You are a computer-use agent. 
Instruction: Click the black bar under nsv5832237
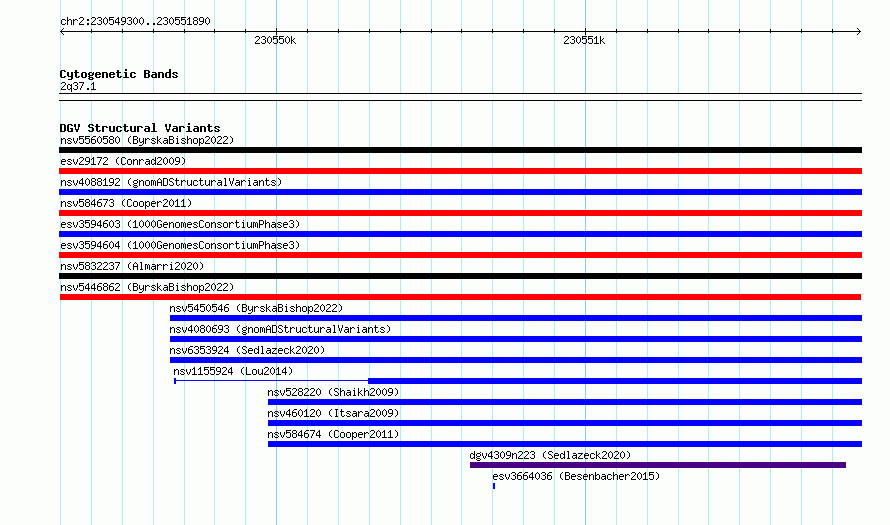460,276
